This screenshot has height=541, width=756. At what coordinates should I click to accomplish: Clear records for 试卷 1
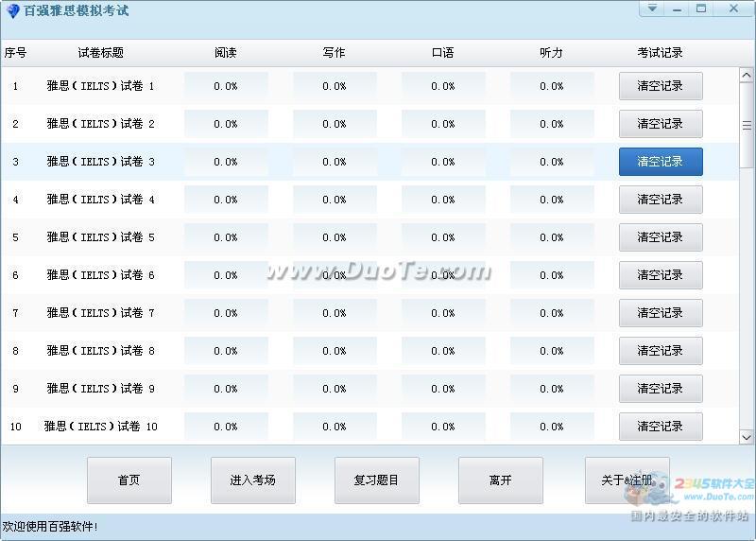coord(661,86)
